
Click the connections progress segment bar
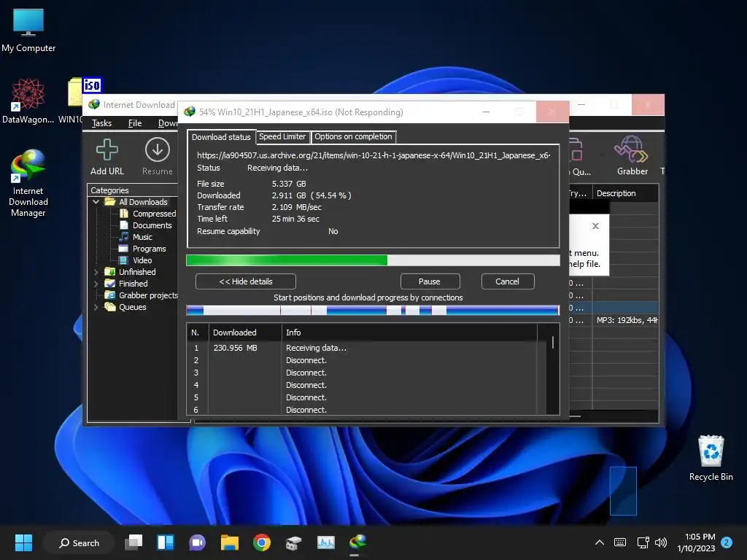point(373,311)
